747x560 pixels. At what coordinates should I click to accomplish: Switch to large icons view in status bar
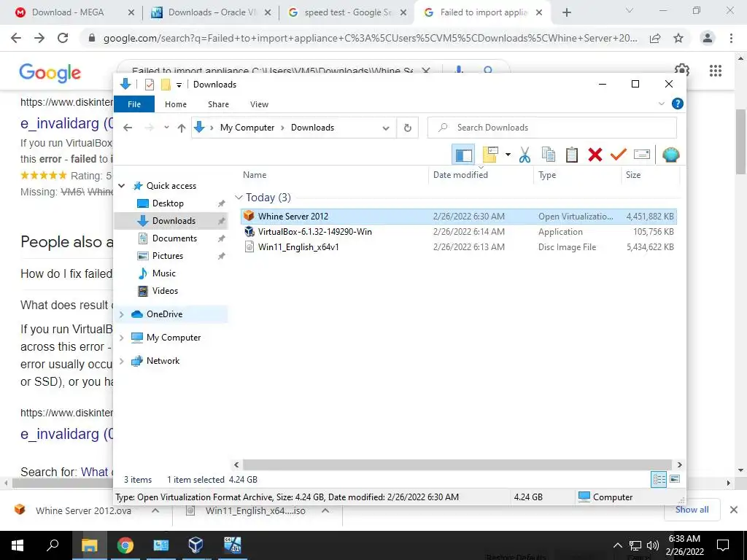tap(675, 479)
